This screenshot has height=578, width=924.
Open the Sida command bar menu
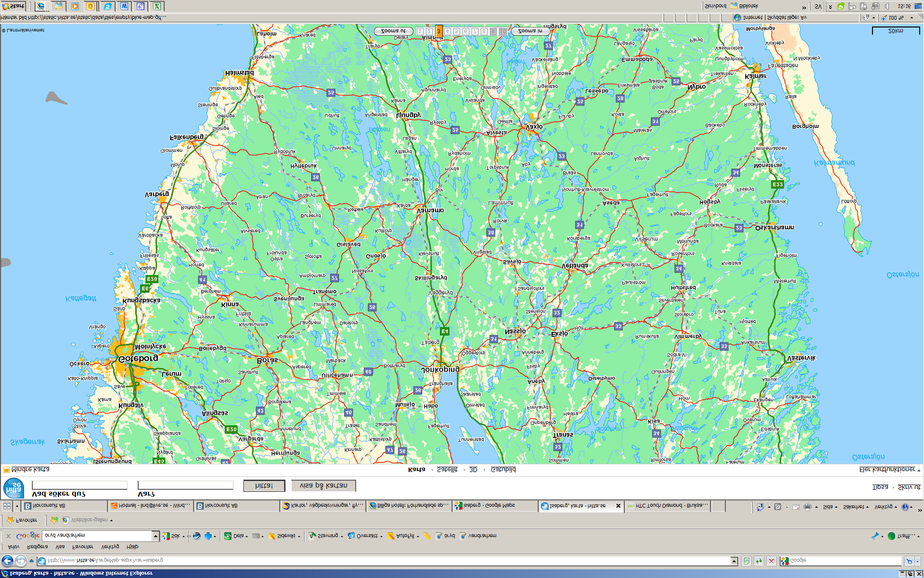click(x=830, y=507)
